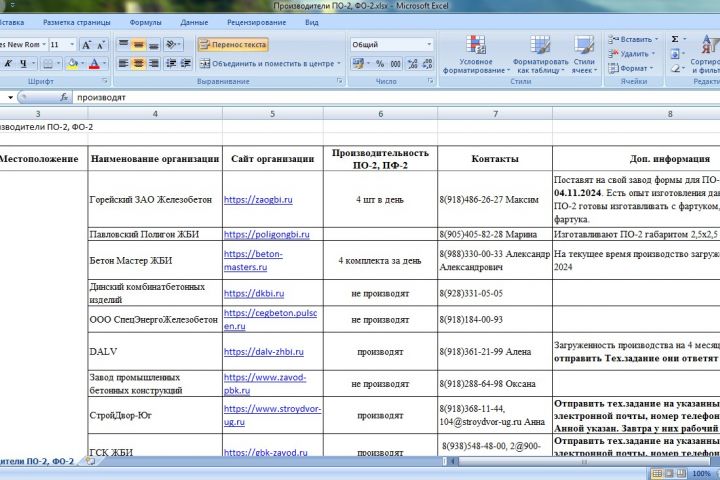Click the horizontal scrollbar thumb
Screen dimensions: 720x480
pos(584,462)
